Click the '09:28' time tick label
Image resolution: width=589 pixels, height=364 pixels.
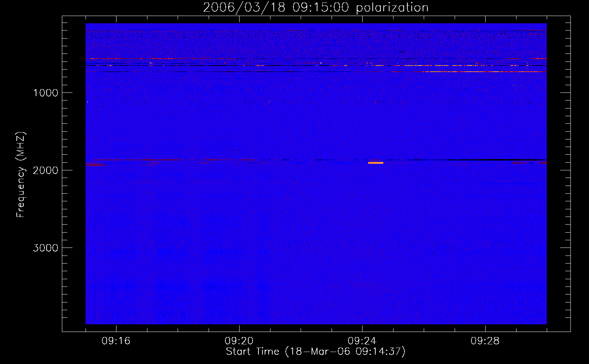coord(485,341)
